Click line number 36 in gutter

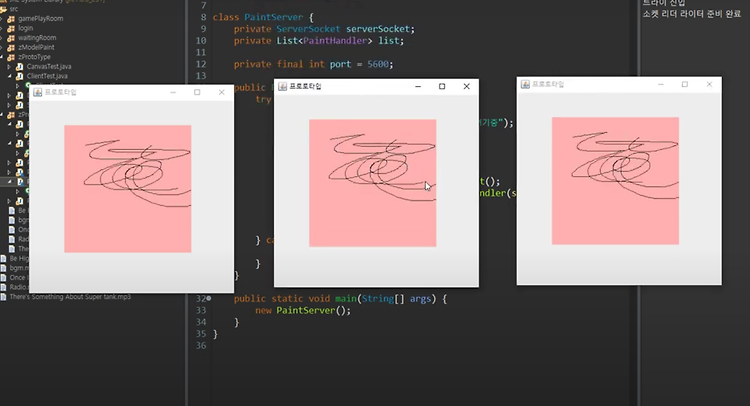coord(201,345)
